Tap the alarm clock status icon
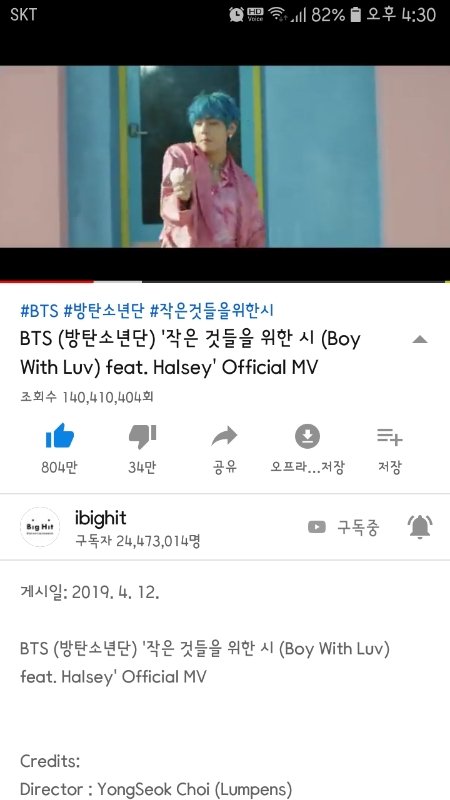 (x=236, y=14)
